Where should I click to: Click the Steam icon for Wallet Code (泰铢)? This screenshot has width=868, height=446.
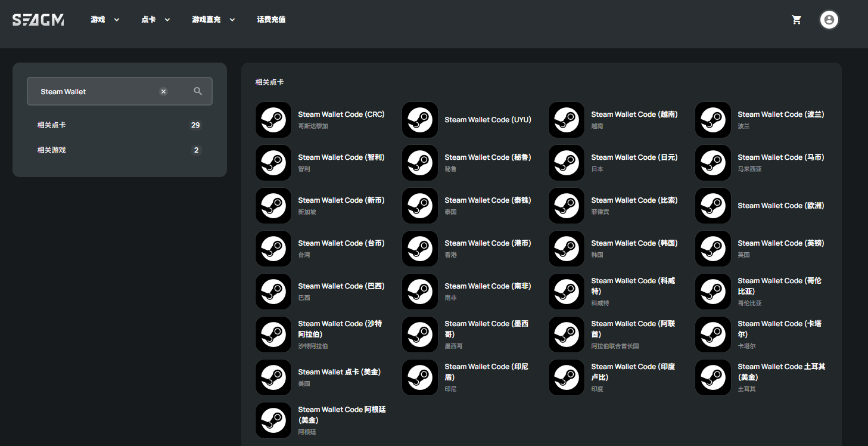pos(420,206)
